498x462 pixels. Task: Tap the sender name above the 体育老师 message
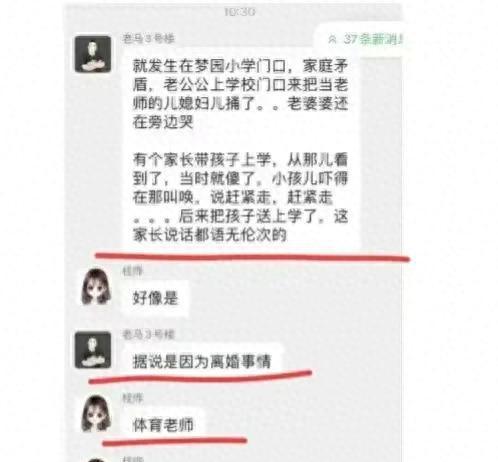pyautogui.click(x=133, y=398)
